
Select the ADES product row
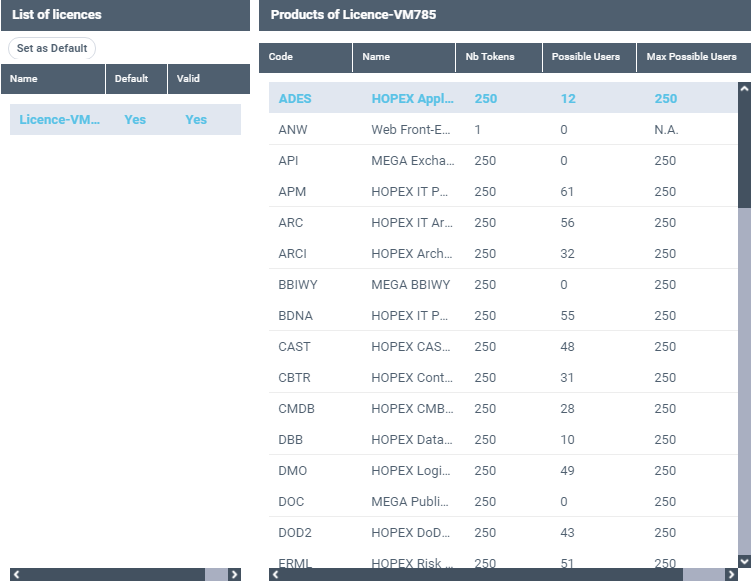(500, 98)
